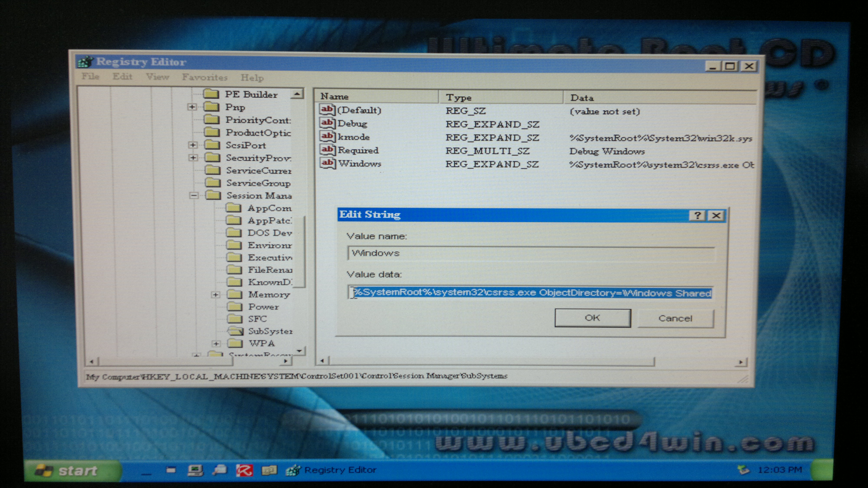
Task: Confirm the edit with OK button
Action: pos(593,318)
